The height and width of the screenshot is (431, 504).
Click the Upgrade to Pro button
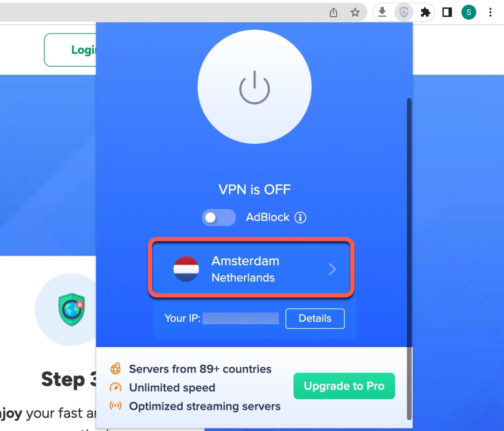(x=344, y=386)
